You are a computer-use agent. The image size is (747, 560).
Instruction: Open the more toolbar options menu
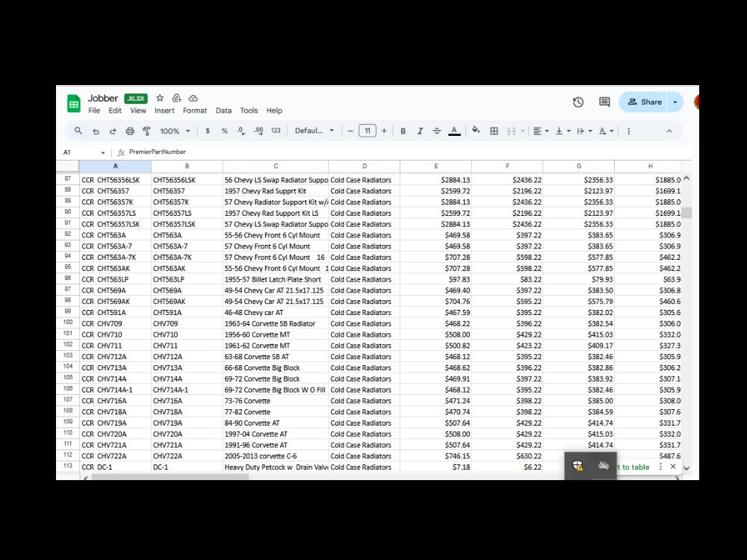[x=628, y=131]
